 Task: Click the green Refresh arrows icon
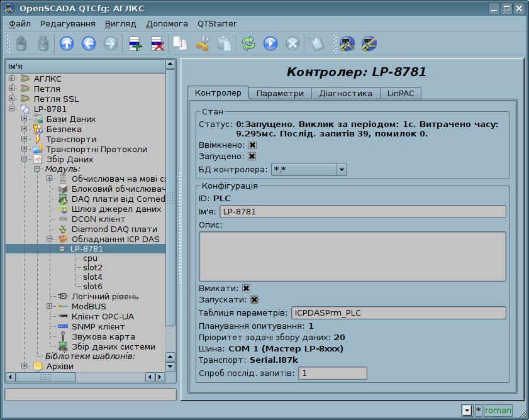coord(248,43)
